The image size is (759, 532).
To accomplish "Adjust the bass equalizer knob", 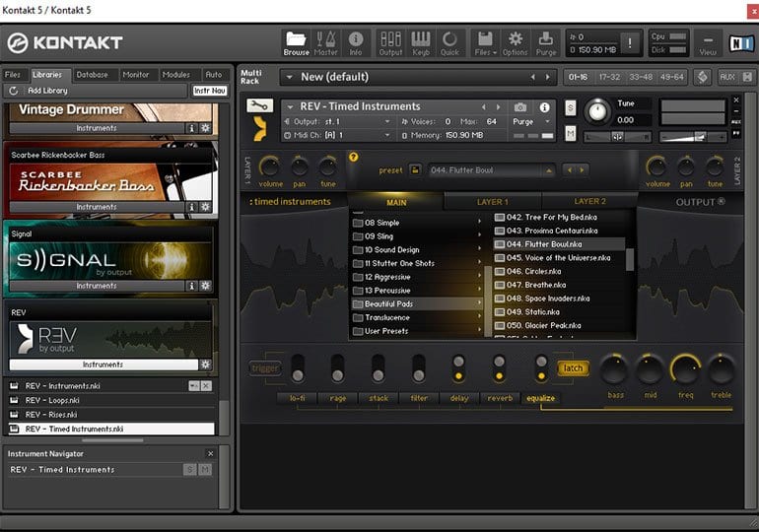I will point(614,370).
